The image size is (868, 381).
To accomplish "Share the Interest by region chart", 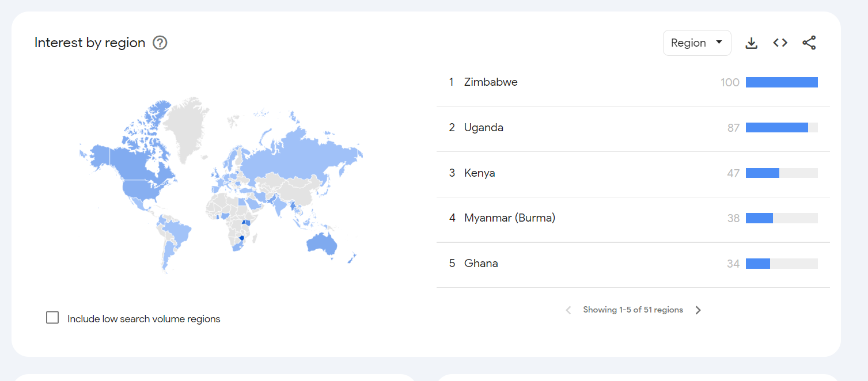I will pos(809,43).
